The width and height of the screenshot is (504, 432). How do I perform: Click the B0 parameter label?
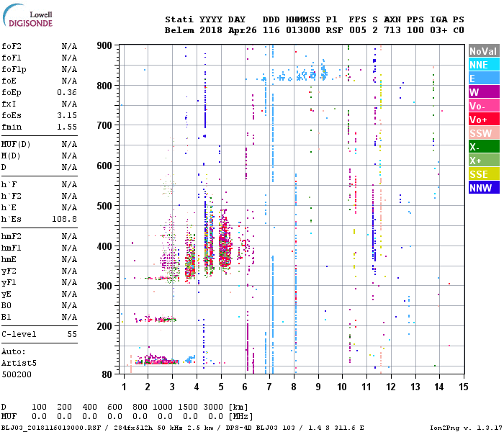6,305
